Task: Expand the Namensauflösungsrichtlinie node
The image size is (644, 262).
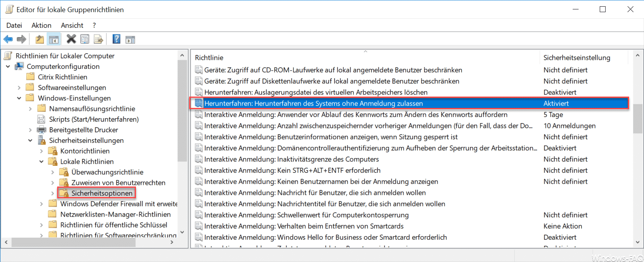Action: tap(30, 109)
